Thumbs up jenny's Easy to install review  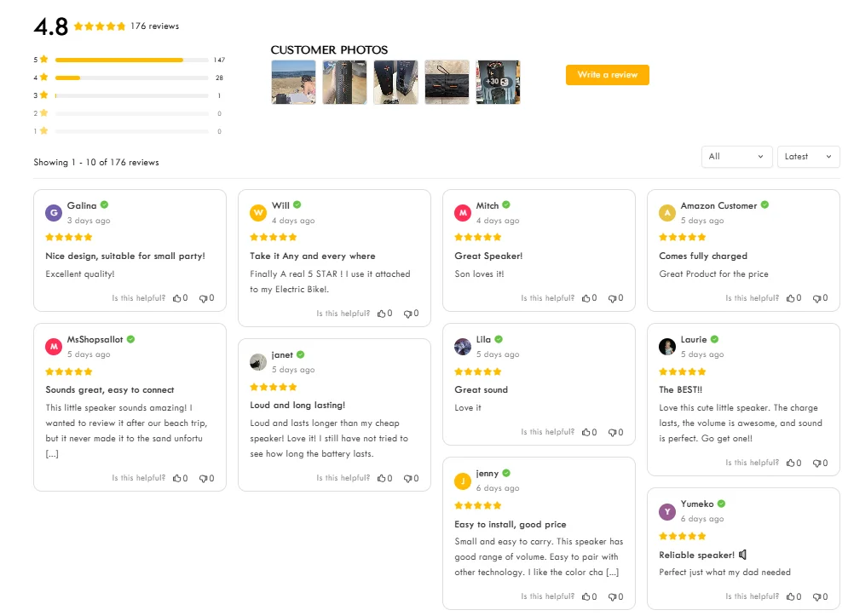(x=587, y=596)
